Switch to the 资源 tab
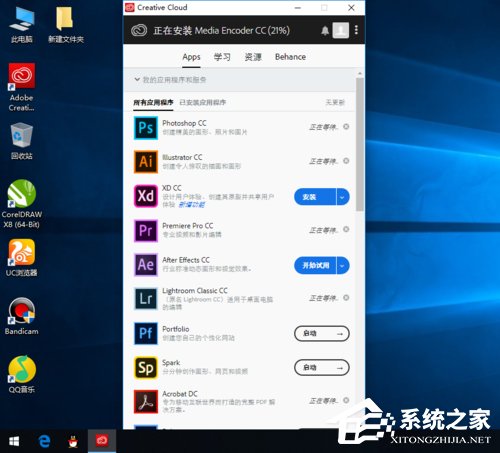The image size is (500, 453). point(253,57)
